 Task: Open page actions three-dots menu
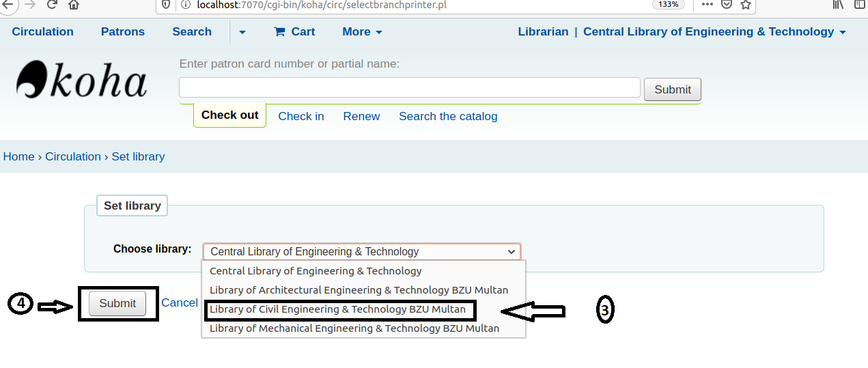(708, 4)
